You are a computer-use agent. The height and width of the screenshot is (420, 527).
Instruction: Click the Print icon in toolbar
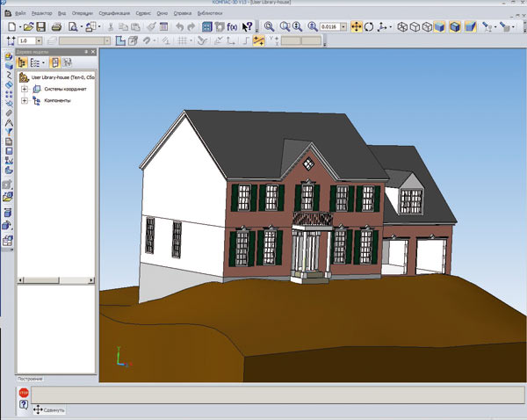pyautogui.click(x=56, y=26)
